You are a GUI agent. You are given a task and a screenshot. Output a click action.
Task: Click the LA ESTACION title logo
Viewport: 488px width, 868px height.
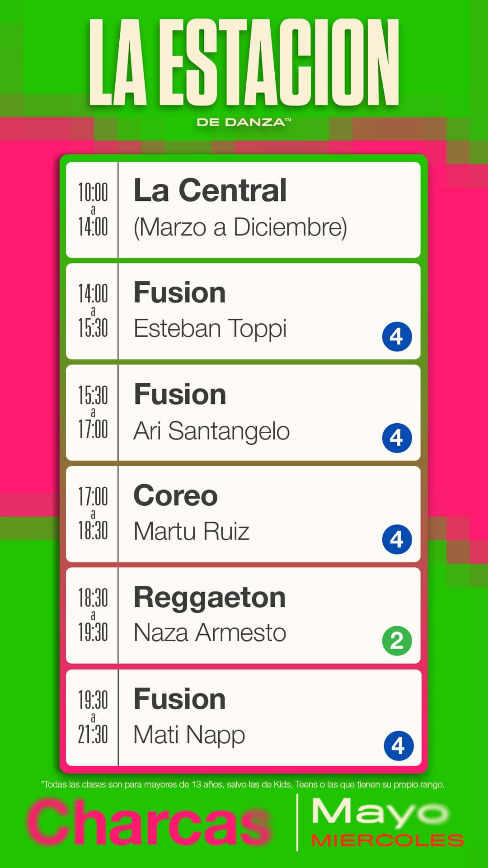click(244, 63)
